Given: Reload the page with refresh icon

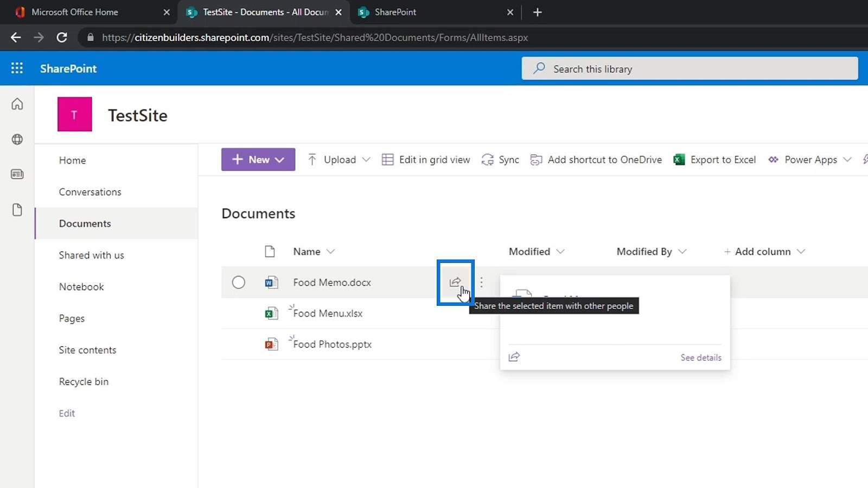Looking at the screenshot, I should pyautogui.click(x=62, y=37).
